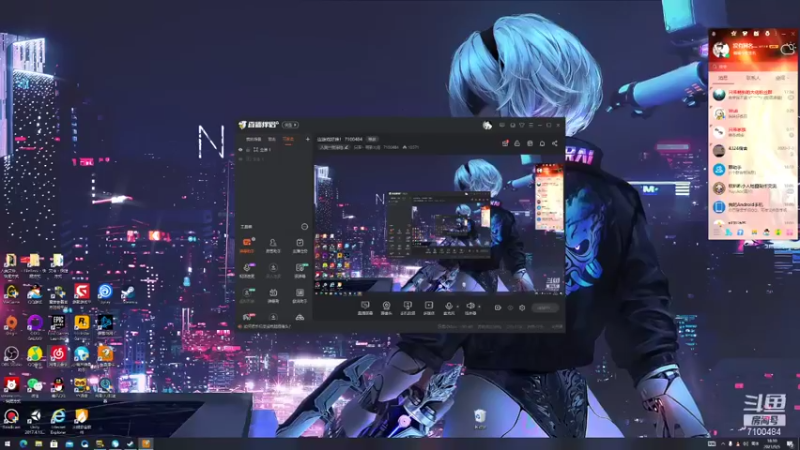Image resolution: width=800 pixels, height=450 pixels.
Task: Open the microphone toolbox tool with purple badge
Action: pyautogui.click(x=247, y=270)
